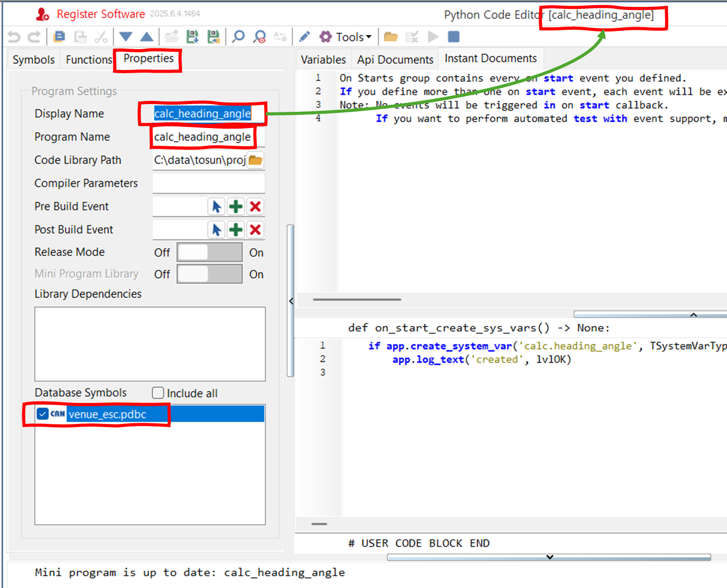This screenshot has height=588, width=727.
Task: Click the Post Build Event field
Action: [180, 229]
